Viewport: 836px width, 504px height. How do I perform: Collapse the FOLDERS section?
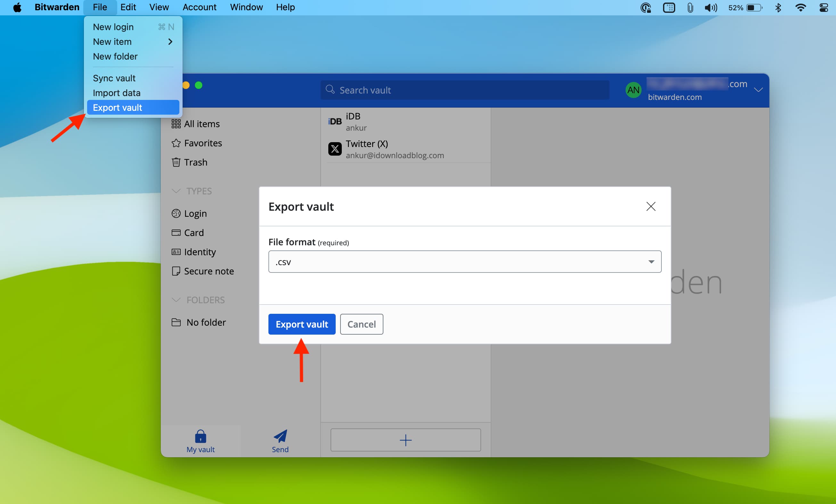pos(176,300)
